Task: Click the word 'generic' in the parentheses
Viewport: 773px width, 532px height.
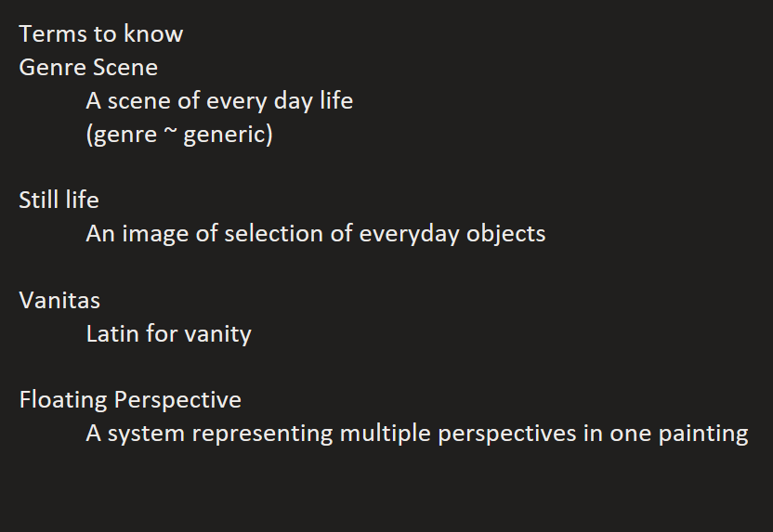Action: point(228,135)
